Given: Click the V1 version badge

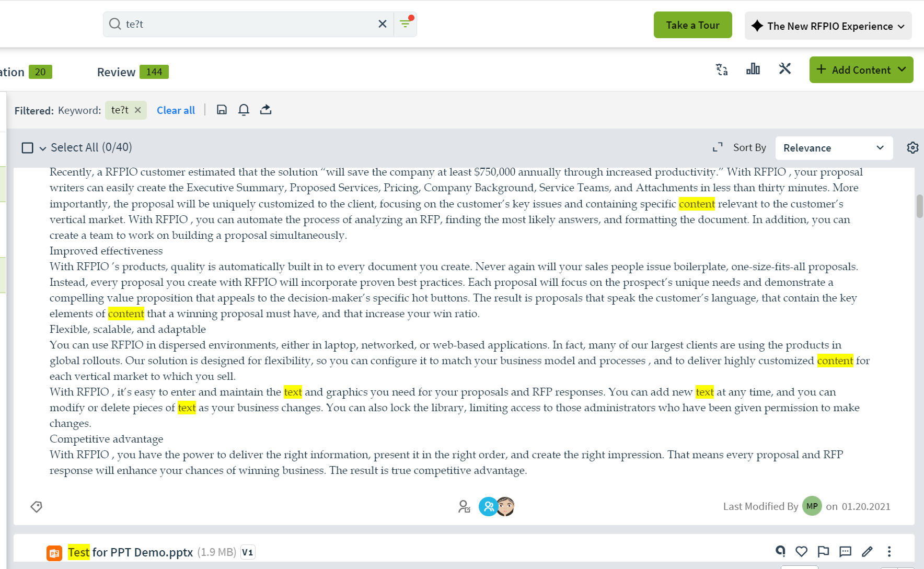Looking at the screenshot, I should pyautogui.click(x=248, y=552).
